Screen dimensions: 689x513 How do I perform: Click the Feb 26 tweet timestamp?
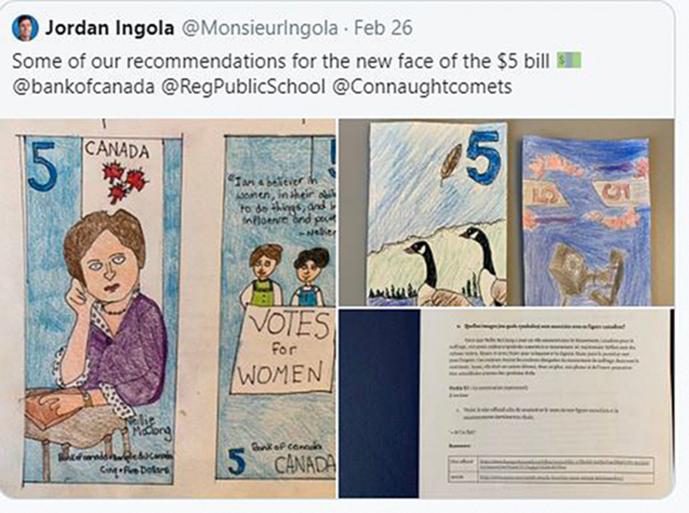pyautogui.click(x=383, y=28)
